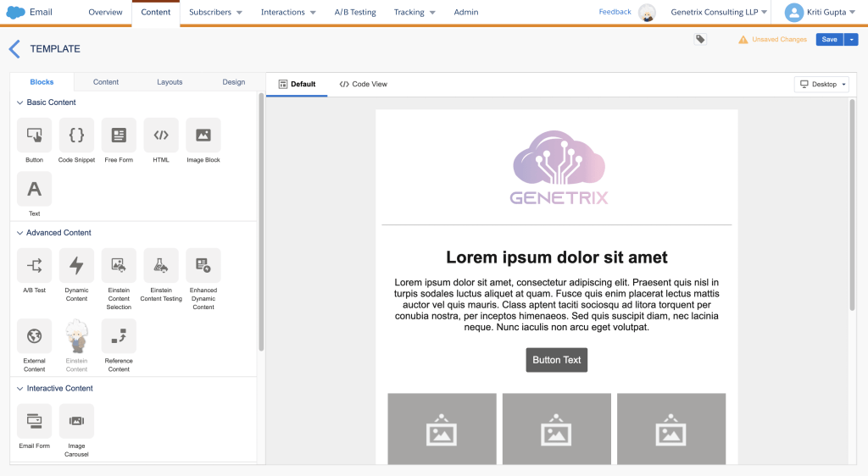Click the Unsaved Changes warning icon
Image resolution: width=868 pixels, height=476 pixels.
pyautogui.click(x=743, y=40)
